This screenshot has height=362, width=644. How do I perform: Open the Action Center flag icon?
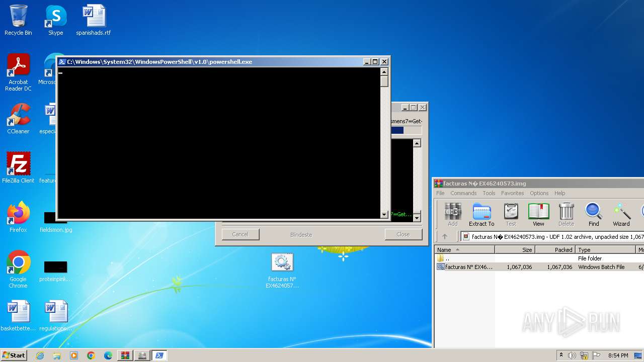pyautogui.click(x=596, y=355)
